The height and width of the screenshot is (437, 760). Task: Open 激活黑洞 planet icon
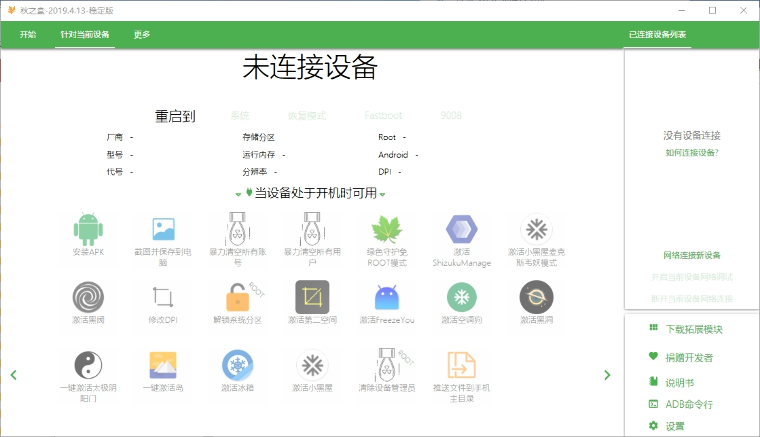536,297
